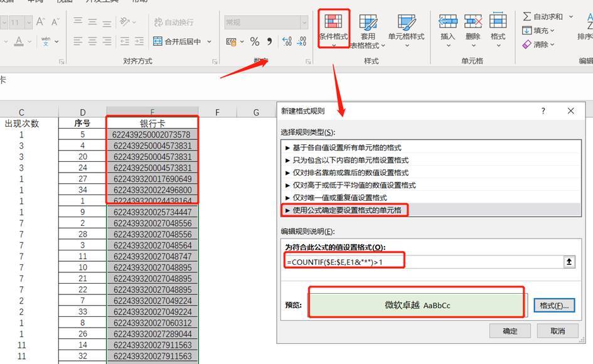This screenshot has height=364, width=593.
Task: Apply middle vertical alignment
Action: point(93,22)
